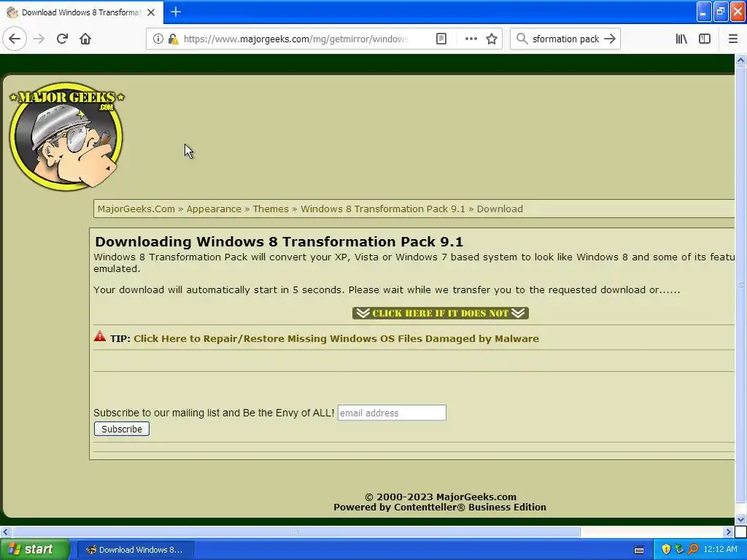Open Windows 8 Transformation Pack 9.1 breadcrumb
Image resolution: width=747 pixels, height=560 pixels.
click(382, 209)
